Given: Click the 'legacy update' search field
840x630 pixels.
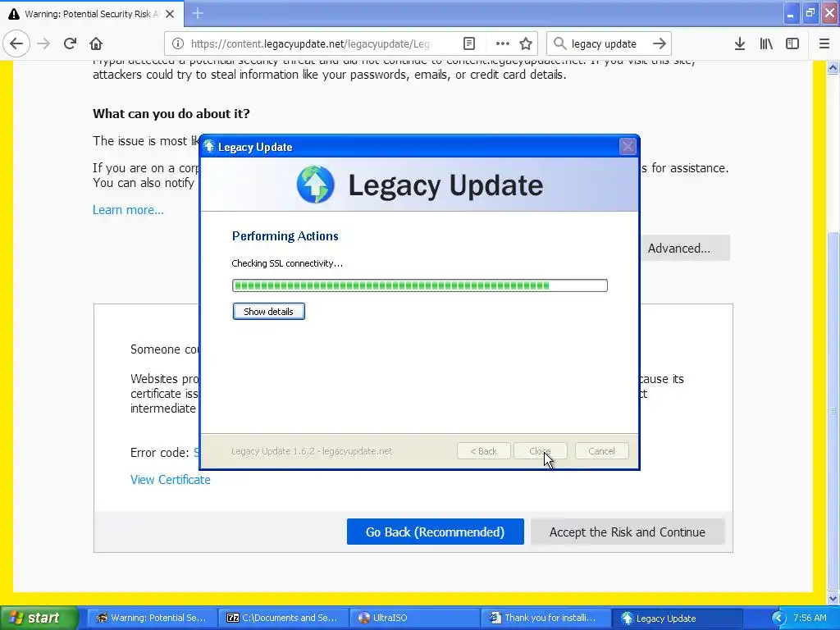Looking at the screenshot, I should [604, 43].
